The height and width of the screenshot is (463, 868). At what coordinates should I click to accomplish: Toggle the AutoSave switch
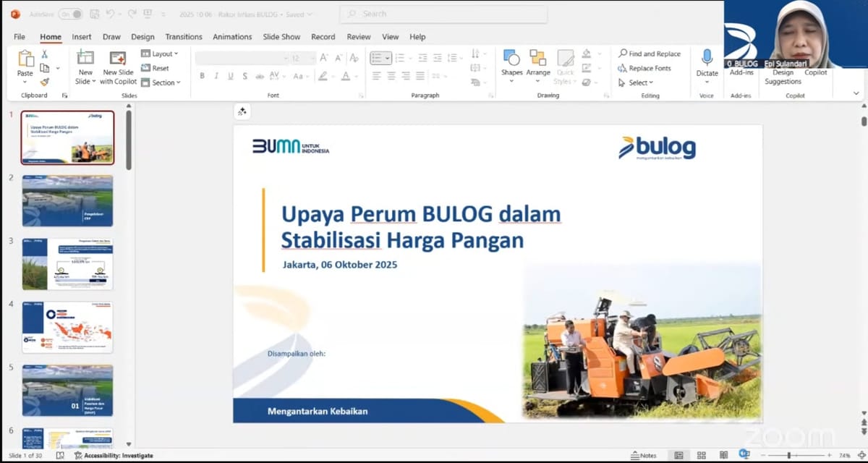pyautogui.click(x=70, y=14)
